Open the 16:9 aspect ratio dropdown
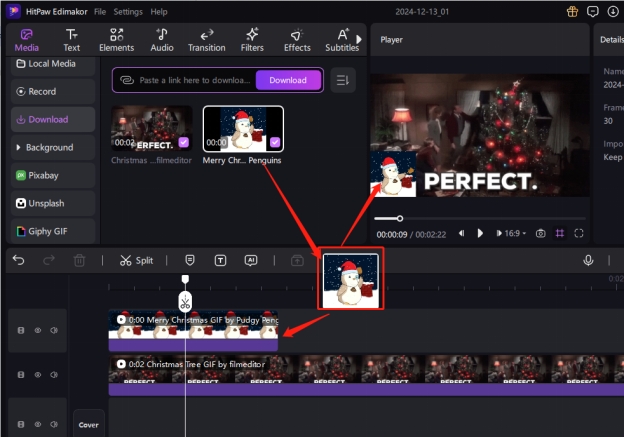 [x=513, y=233]
